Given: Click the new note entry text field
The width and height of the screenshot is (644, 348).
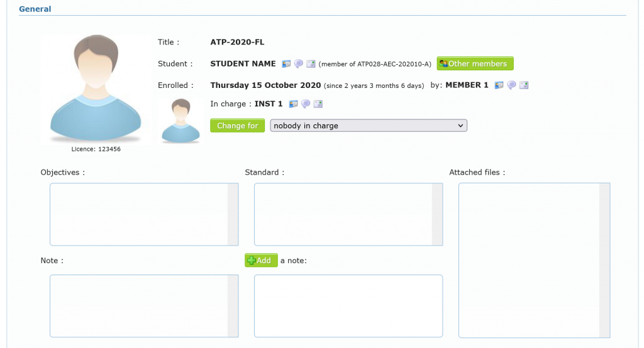Looking at the screenshot, I should pos(348,306).
